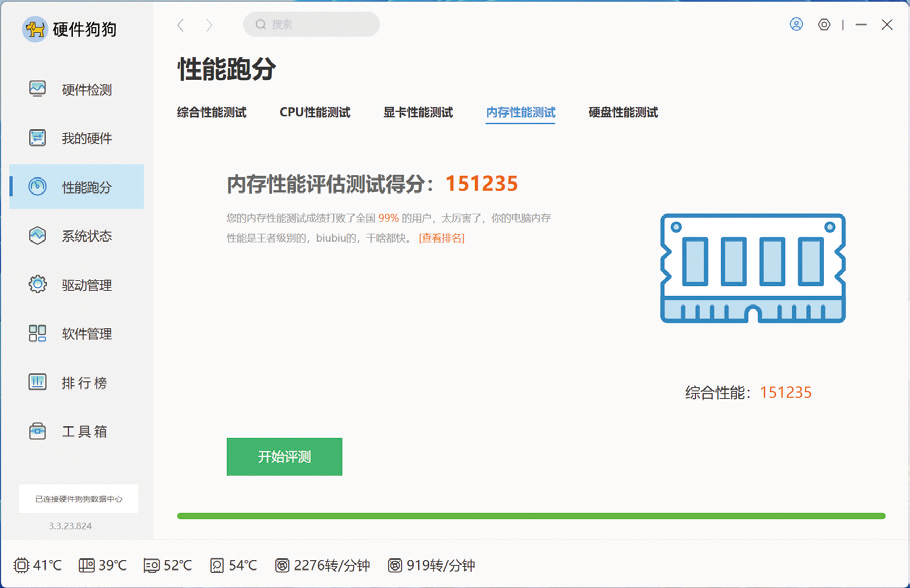Click the 搜索 search field
Viewport: 910px width, 588px height.
click(x=310, y=24)
